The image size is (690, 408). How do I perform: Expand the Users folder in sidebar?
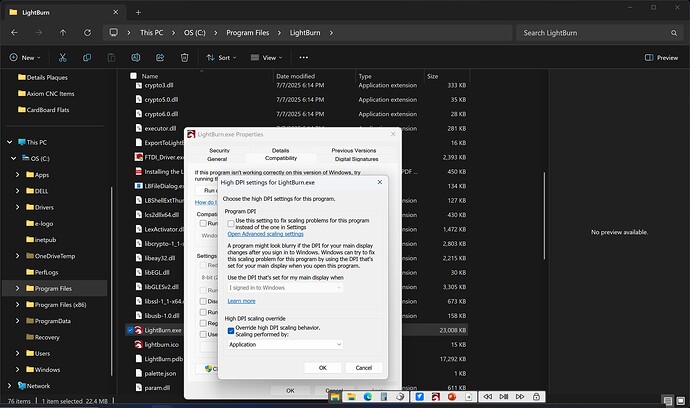18,353
